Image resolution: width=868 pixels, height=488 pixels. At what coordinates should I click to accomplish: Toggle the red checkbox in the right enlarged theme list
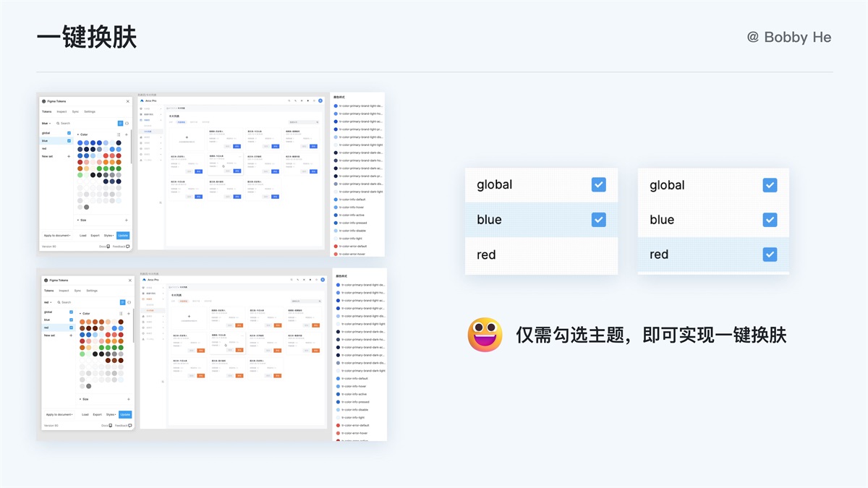tap(770, 254)
